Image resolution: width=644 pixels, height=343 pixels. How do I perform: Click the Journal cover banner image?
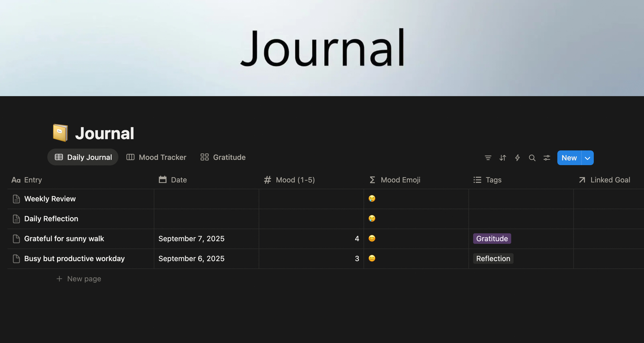(322, 48)
